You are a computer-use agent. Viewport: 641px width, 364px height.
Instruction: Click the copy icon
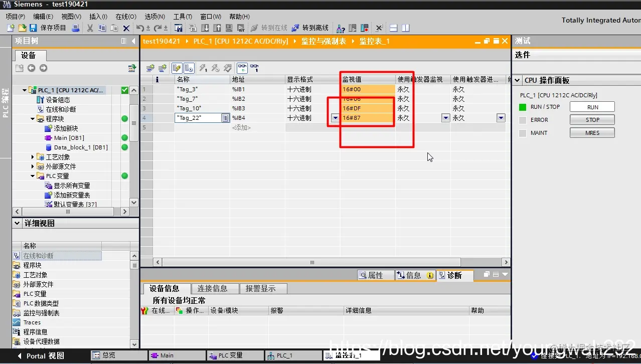[102, 28]
